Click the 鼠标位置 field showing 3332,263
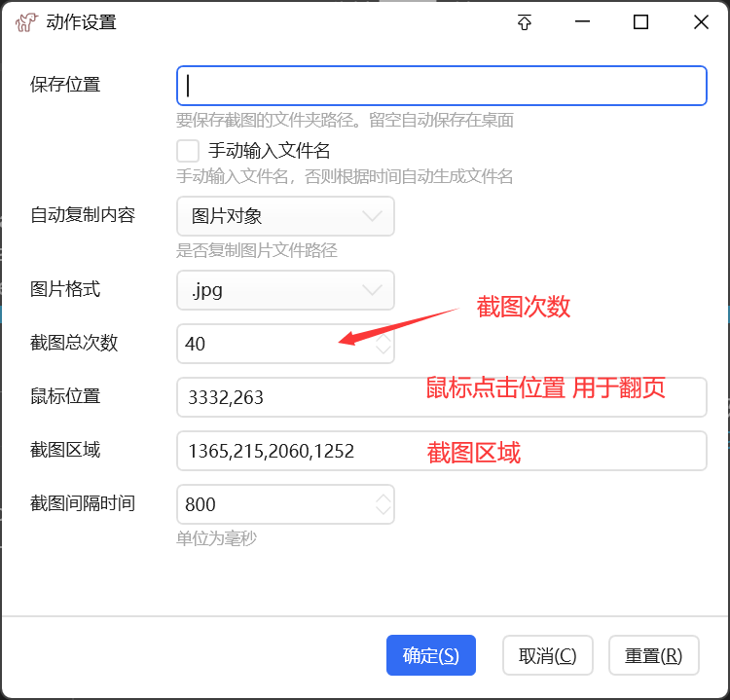Image resolution: width=730 pixels, height=700 pixels. coord(442,397)
